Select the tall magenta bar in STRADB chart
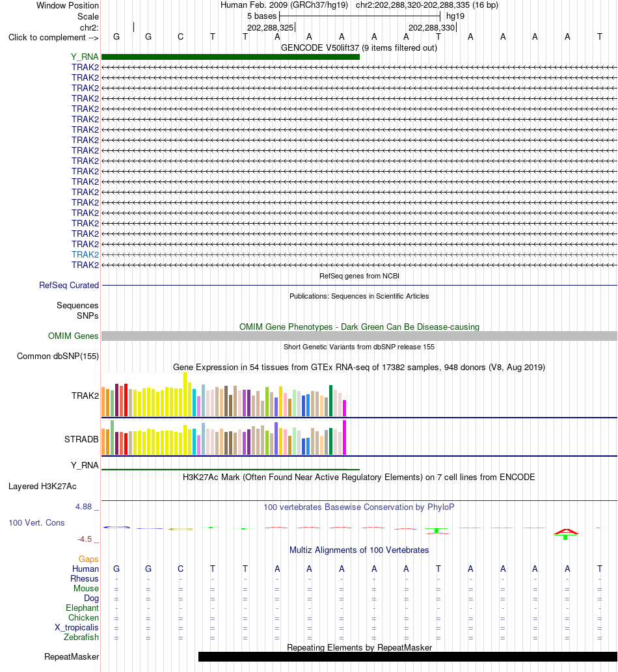The height and width of the screenshot is (672, 618). (345, 438)
